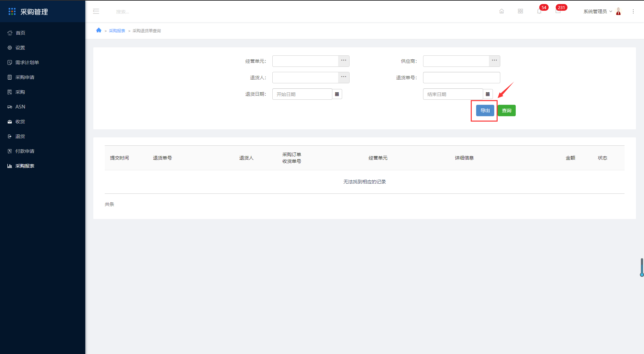Click the green 查询 button
Image resolution: width=644 pixels, height=354 pixels.
[507, 110]
